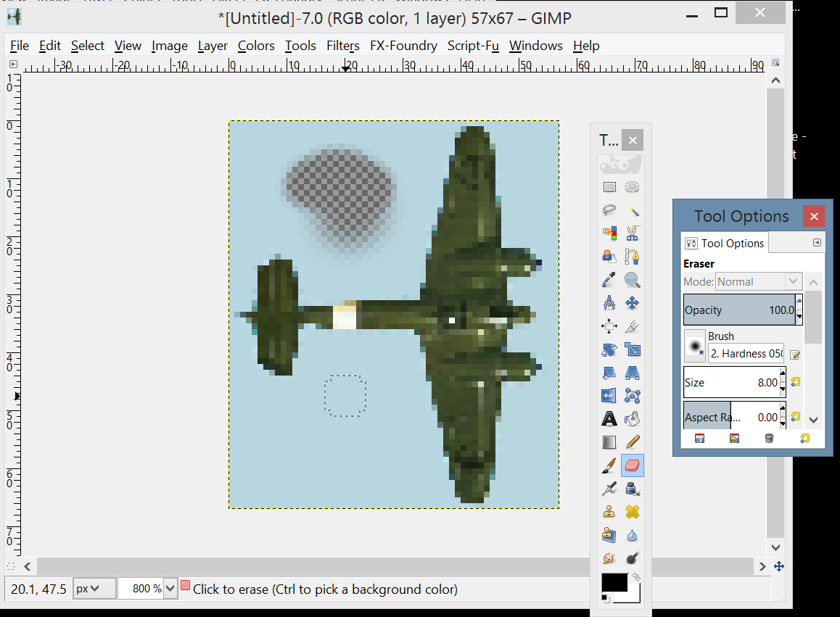Select the Zoom magnifier tool
Screen dimensions: 840x617
point(632,280)
